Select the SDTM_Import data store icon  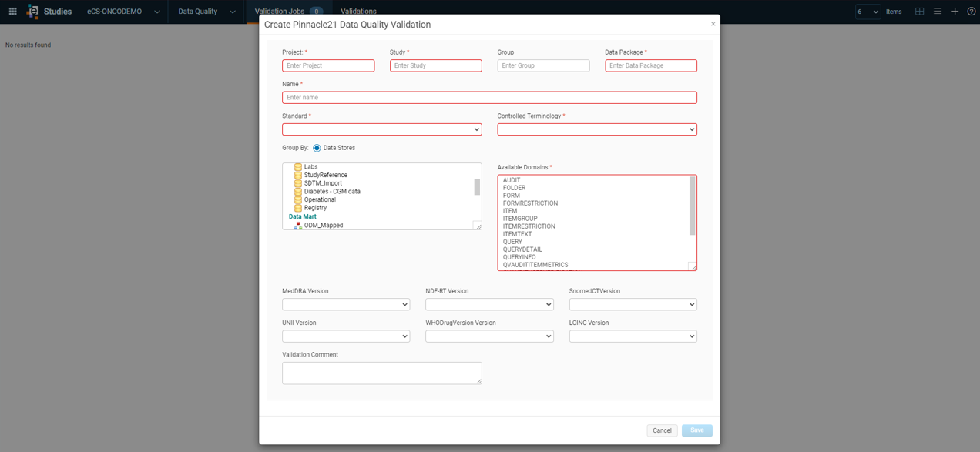click(298, 183)
